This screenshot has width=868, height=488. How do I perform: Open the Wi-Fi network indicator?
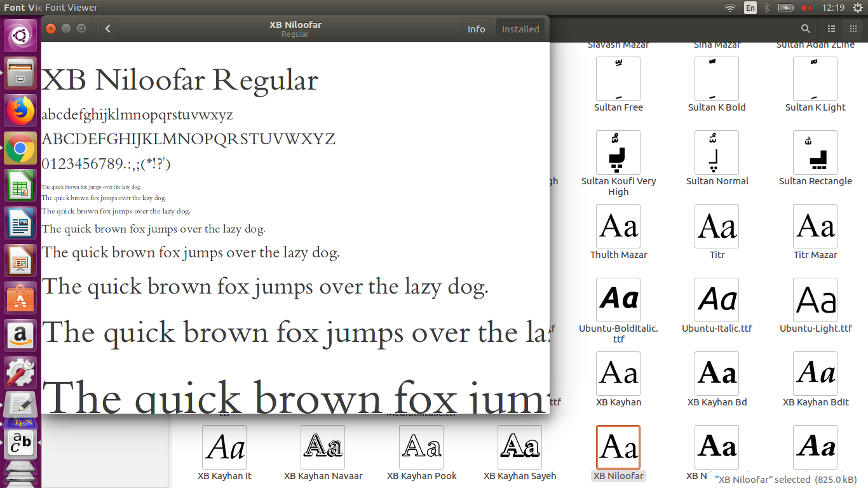(x=730, y=8)
